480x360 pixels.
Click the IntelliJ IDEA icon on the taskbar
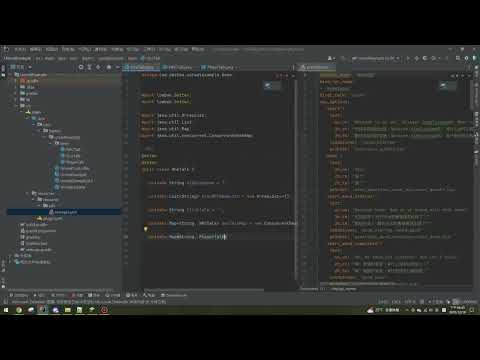(43, 310)
